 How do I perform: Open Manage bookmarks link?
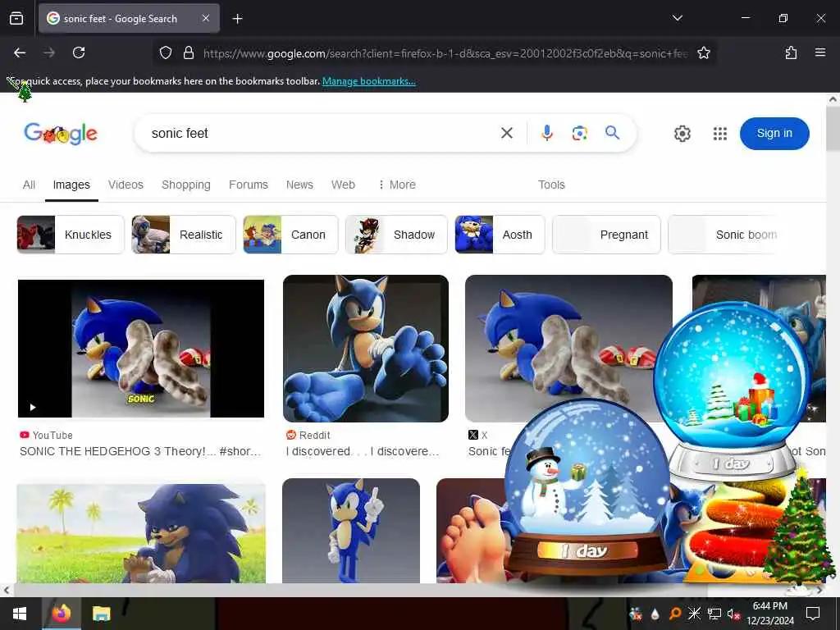coord(368,81)
